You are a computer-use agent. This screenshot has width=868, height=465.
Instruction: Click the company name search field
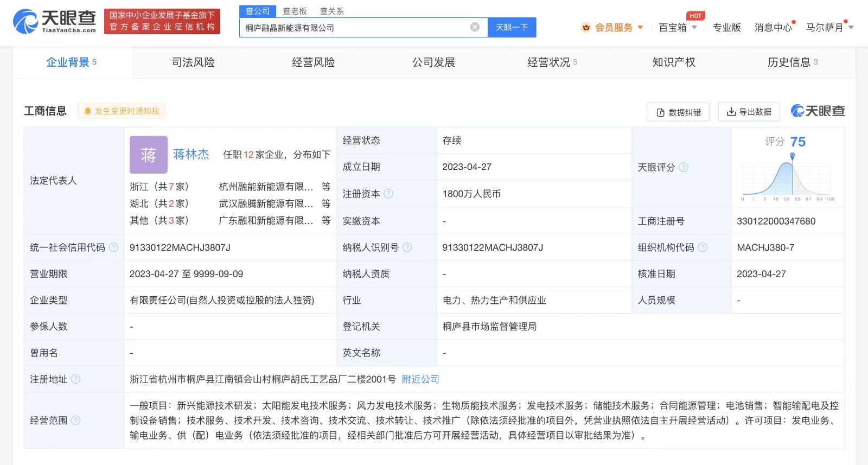point(353,27)
